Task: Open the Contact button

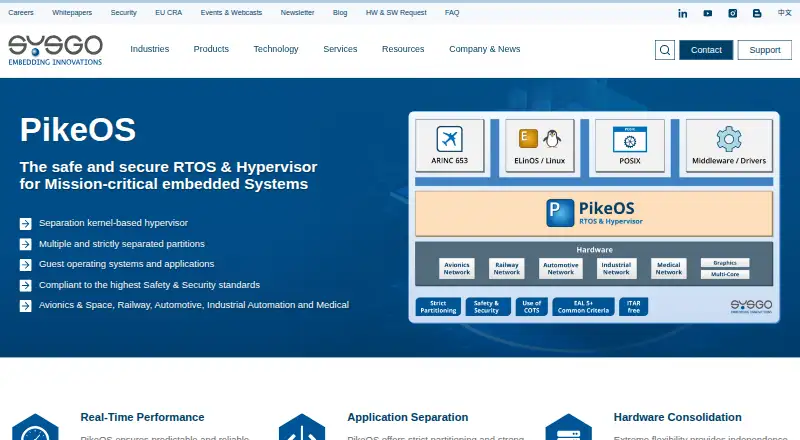Action: [x=706, y=50]
